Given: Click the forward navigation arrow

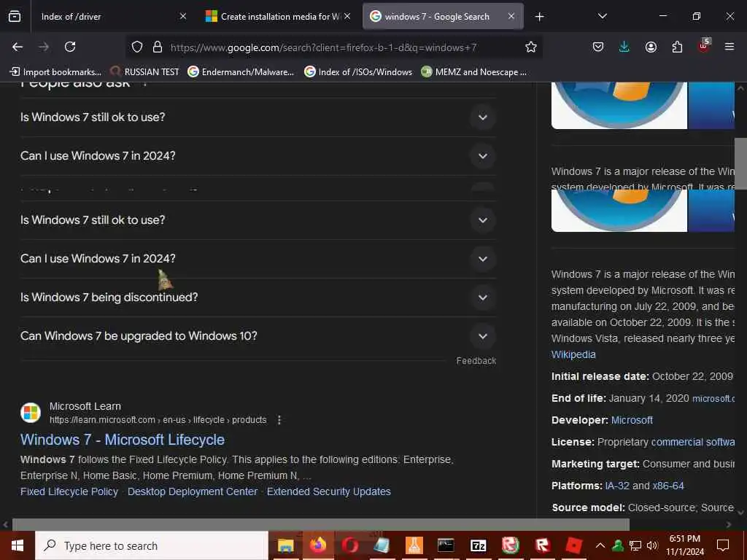Looking at the screenshot, I should pyautogui.click(x=44, y=47).
